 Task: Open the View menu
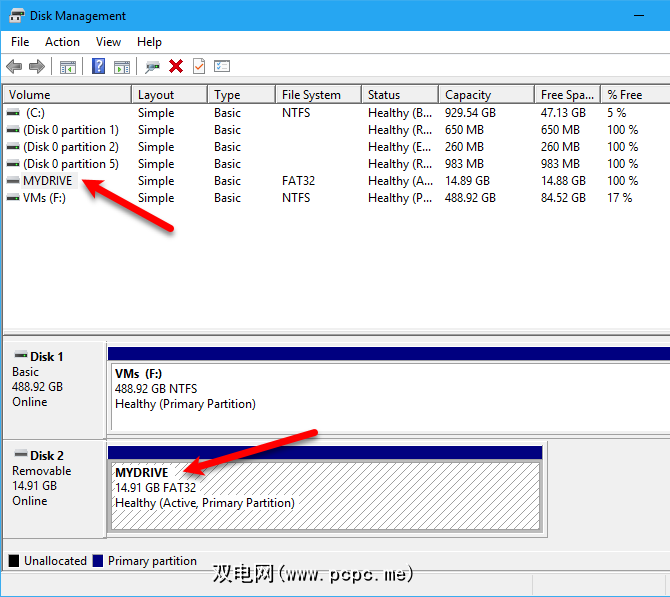(108, 42)
